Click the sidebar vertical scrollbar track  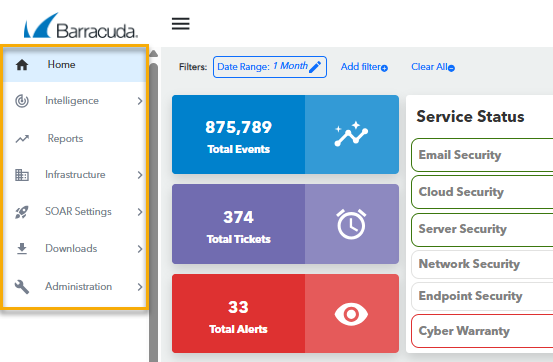pos(153,212)
